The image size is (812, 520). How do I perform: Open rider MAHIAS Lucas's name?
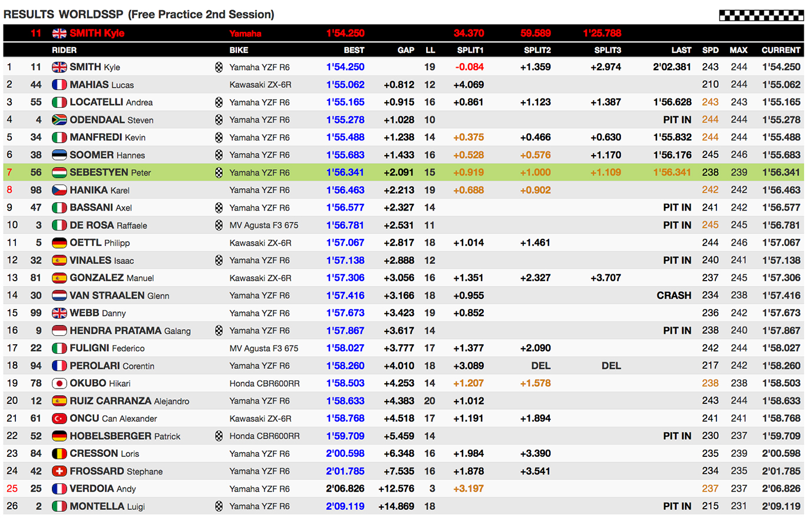click(x=101, y=85)
